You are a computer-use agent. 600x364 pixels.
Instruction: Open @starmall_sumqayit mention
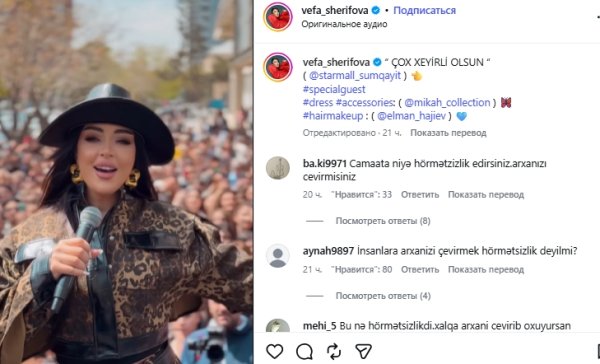coord(355,75)
